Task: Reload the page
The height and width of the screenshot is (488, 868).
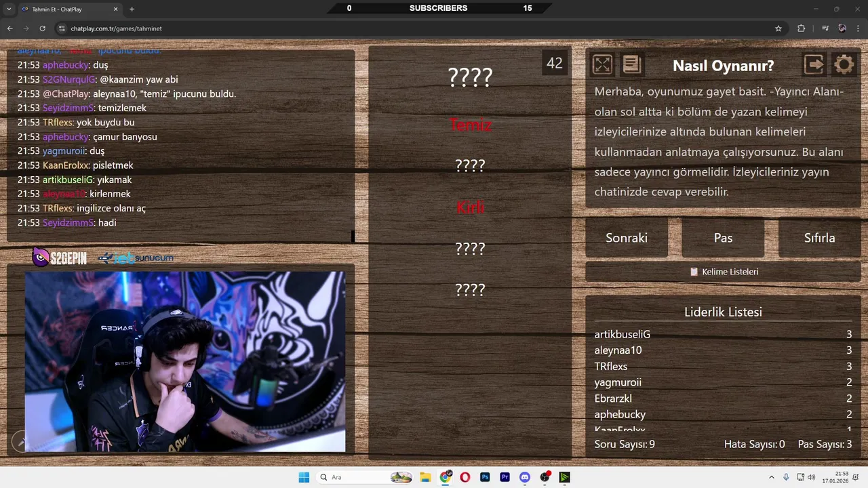Action: pos(42,28)
